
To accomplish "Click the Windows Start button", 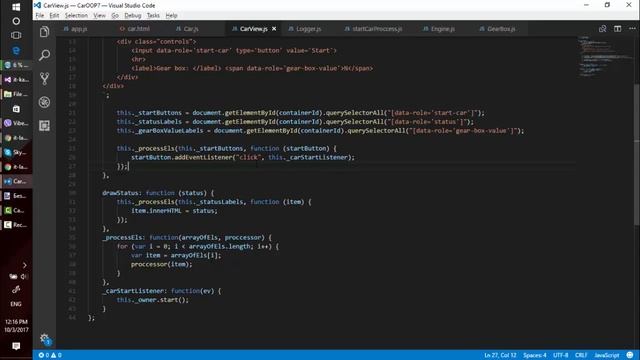I will click(x=16, y=7).
